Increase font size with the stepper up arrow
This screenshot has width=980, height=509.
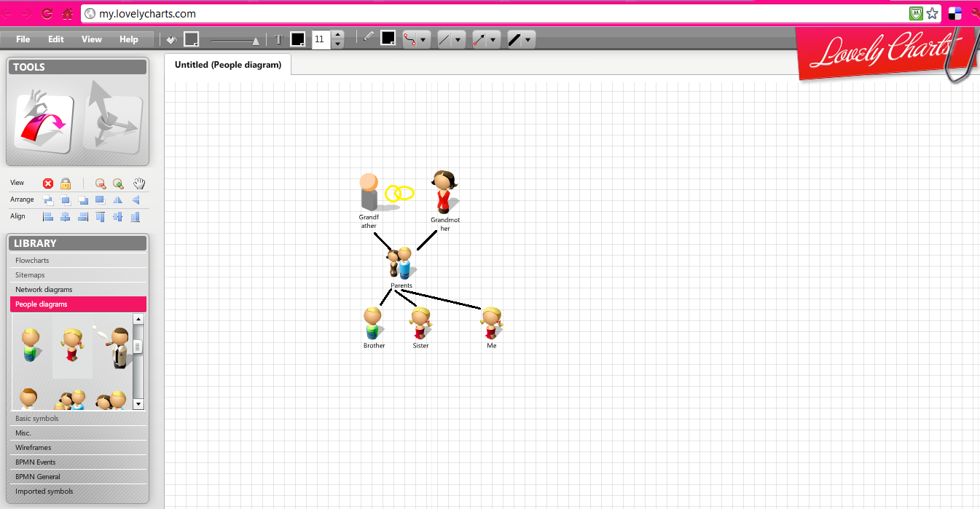[337, 35]
